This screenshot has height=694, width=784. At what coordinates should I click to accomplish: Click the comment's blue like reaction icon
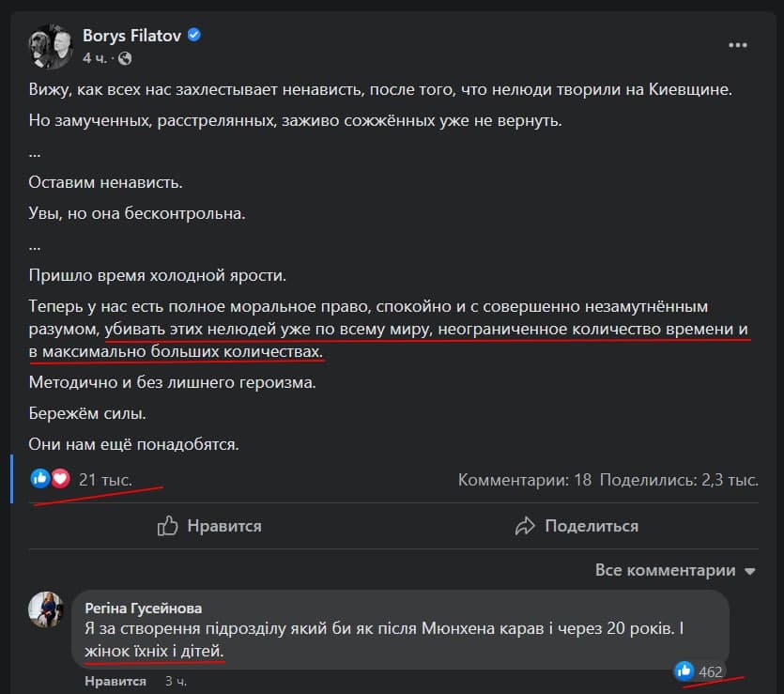point(684,671)
